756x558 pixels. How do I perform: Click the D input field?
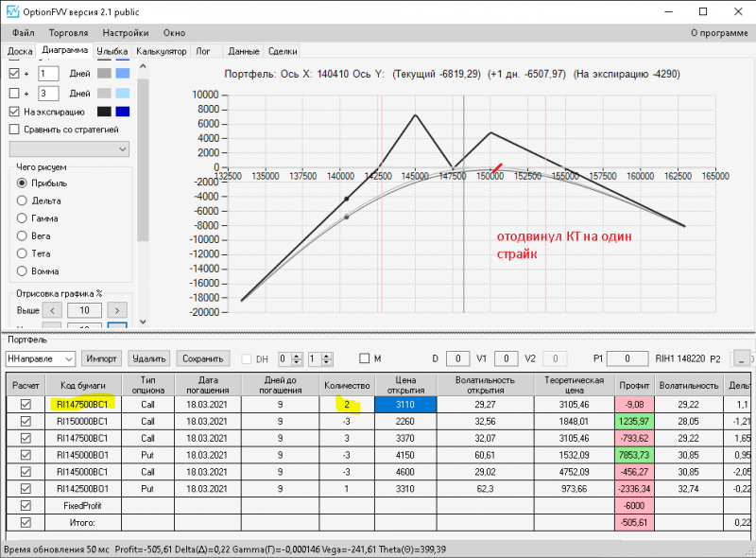458,358
